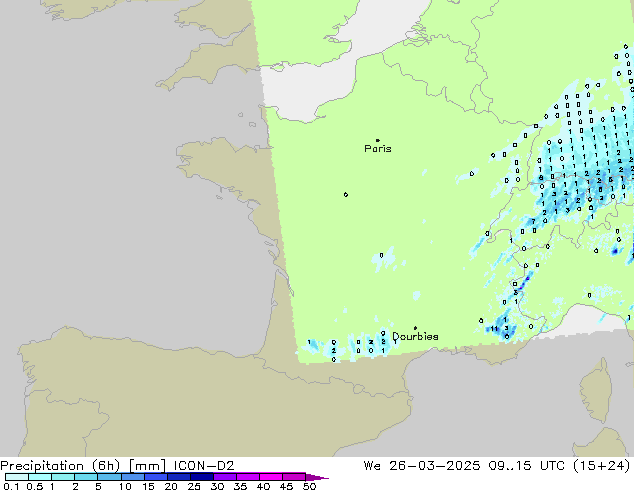Click the '7' precipitation value on the map
The image size is (634, 490).
[x=534, y=222]
